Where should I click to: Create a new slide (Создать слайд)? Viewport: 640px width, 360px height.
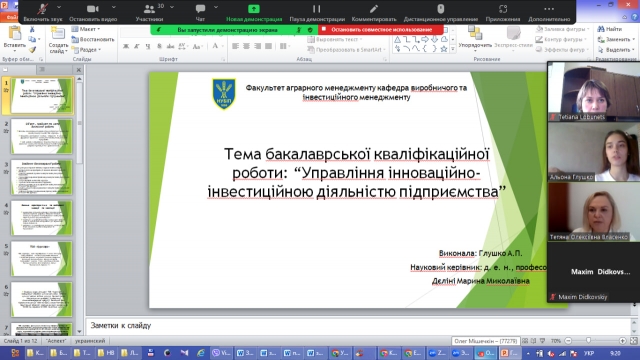coord(58,40)
